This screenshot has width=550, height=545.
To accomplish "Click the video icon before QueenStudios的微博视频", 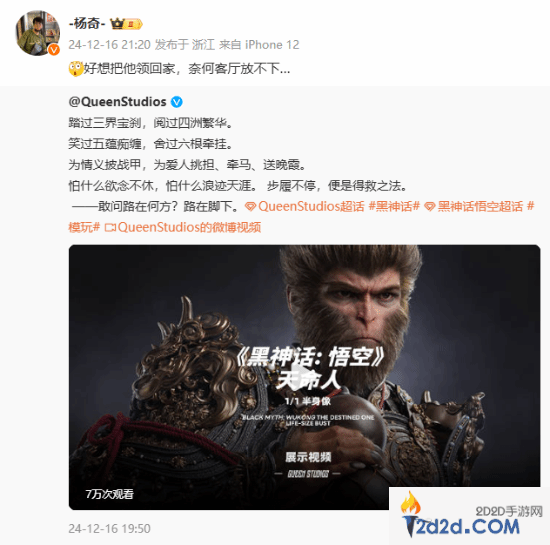I will 110,228.
